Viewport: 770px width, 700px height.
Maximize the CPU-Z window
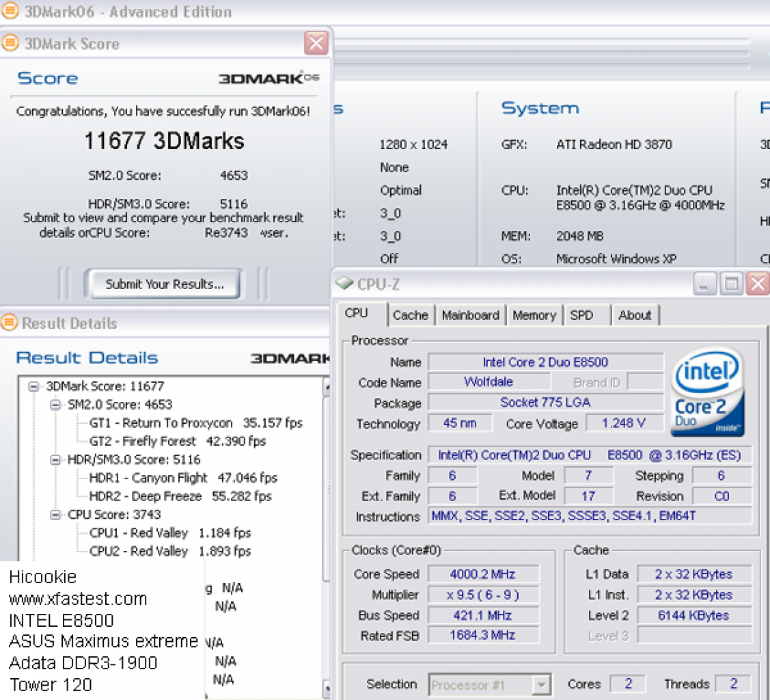click(731, 284)
